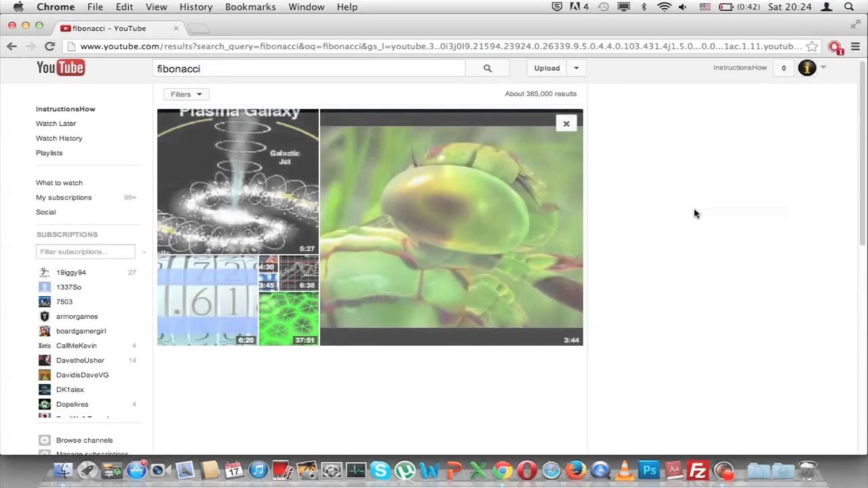Go back to the previous page

pos(12,46)
